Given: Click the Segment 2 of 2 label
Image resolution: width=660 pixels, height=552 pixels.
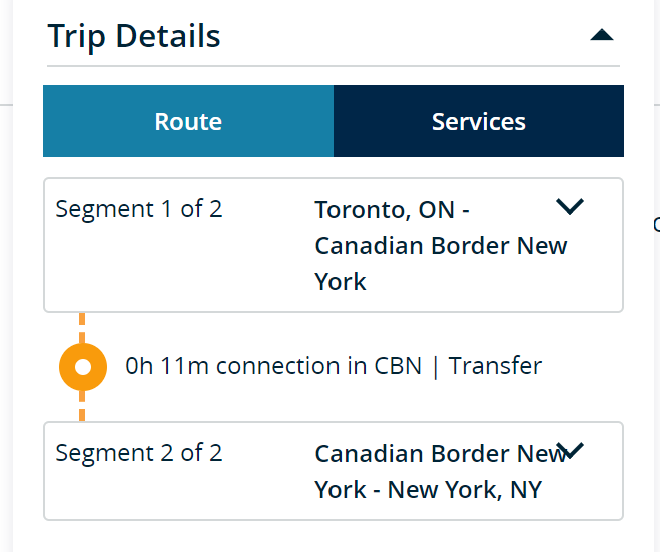Looking at the screenshot, I should (139, 453).
